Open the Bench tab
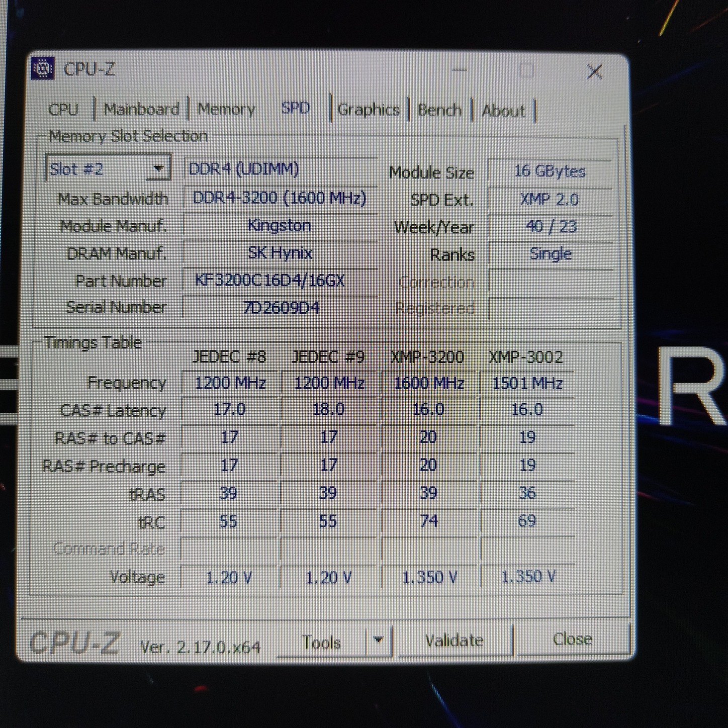The image size is (728, 728). 439,110
